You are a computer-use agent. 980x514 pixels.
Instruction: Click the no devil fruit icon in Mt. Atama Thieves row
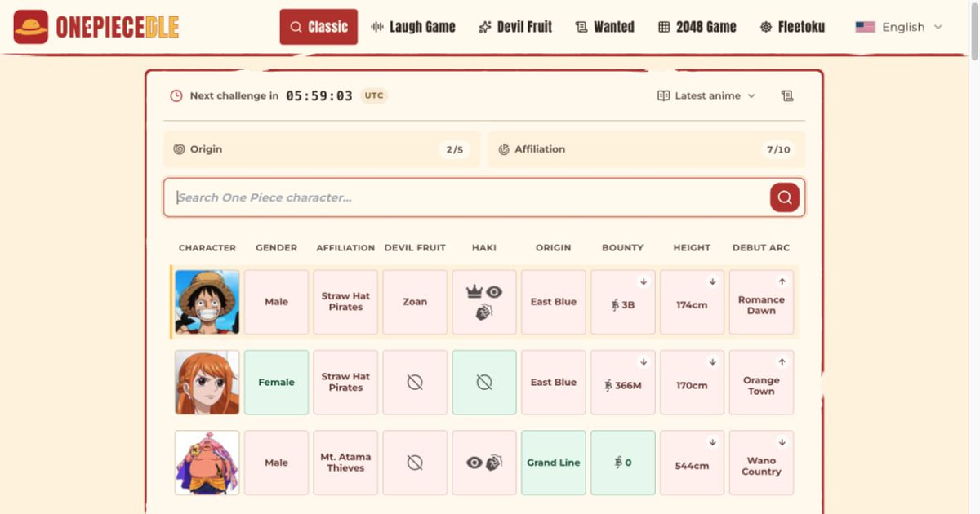415,463
